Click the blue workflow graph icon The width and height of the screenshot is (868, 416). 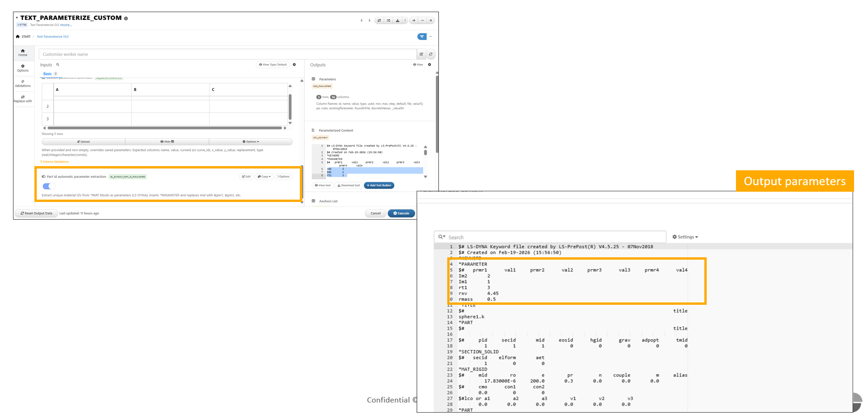[422, 36]
